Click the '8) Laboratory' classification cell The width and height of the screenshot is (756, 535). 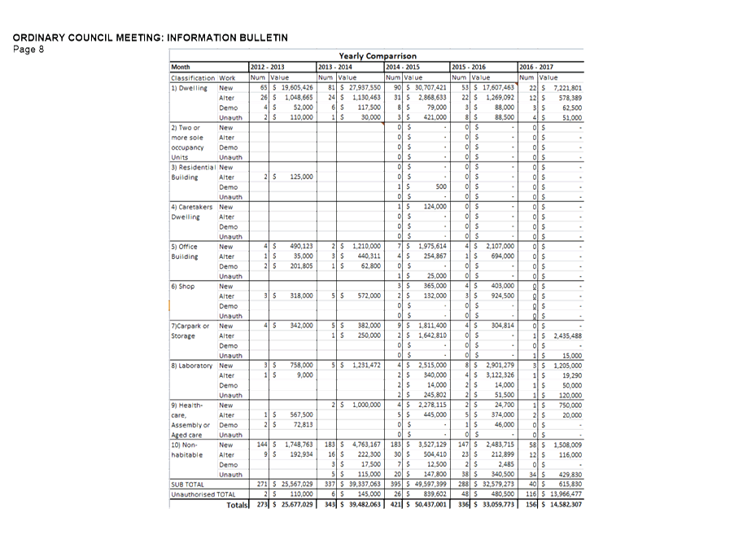(x=191, y=366)
